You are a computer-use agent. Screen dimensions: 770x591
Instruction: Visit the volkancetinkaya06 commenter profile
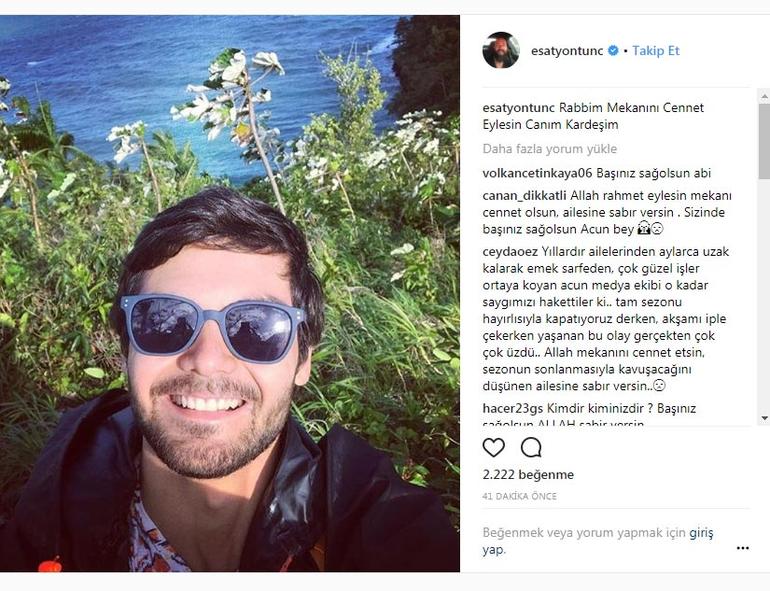[x=538, y=173]
